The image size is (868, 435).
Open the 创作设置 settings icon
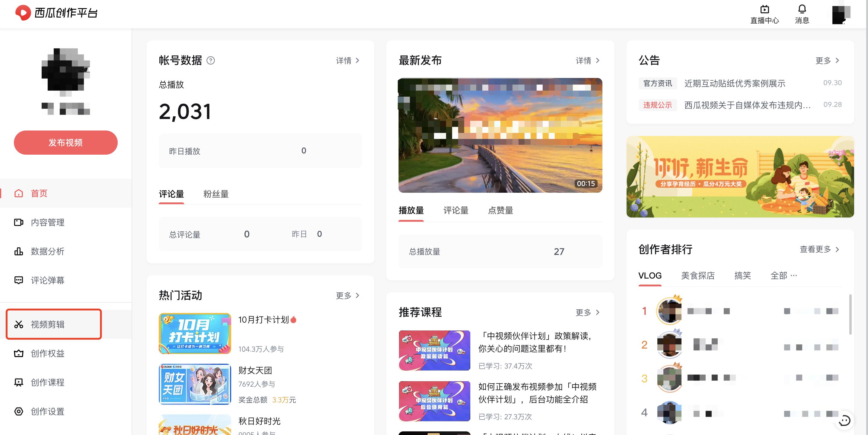18,411
